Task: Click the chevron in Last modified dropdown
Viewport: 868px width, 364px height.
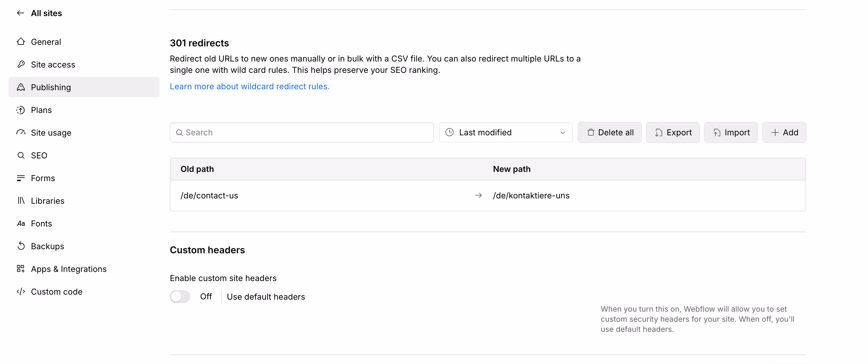Action: tap(562, 133)
